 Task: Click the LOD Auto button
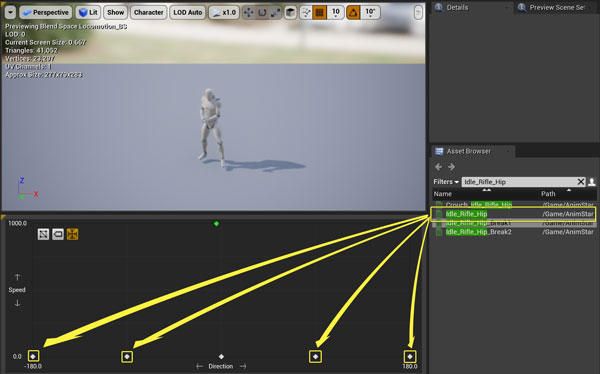[x=188, y=12]
